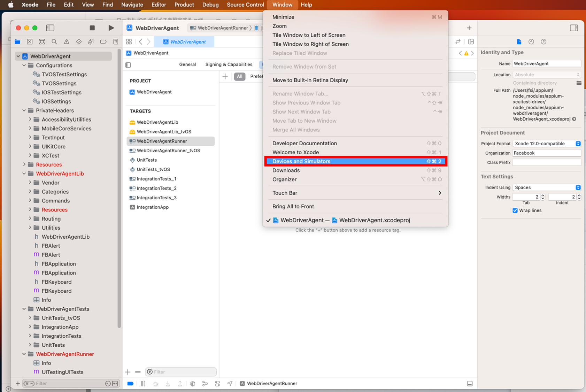Collapse the WebDriverAgentLib group

(24, 174)
